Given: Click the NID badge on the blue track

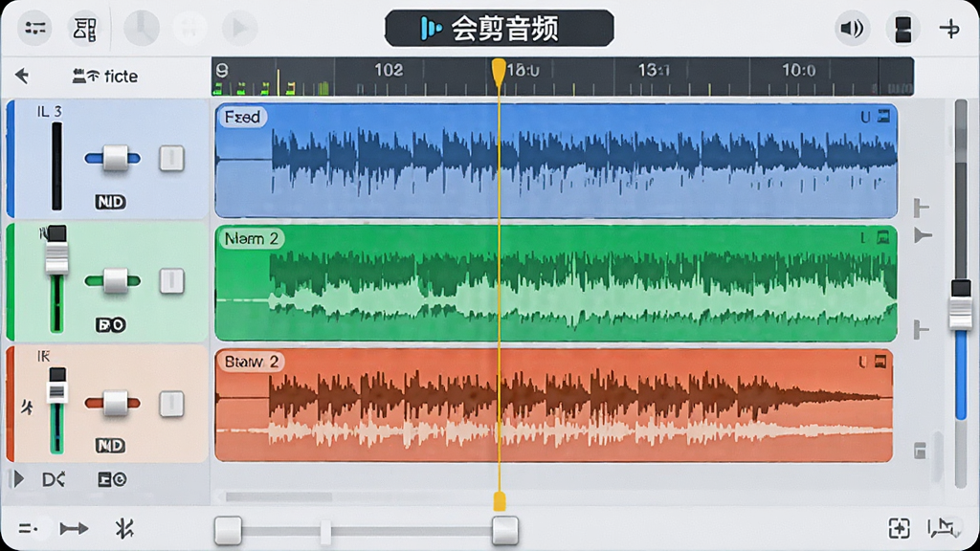Looking at the screenshot, I should coord(111,202).
